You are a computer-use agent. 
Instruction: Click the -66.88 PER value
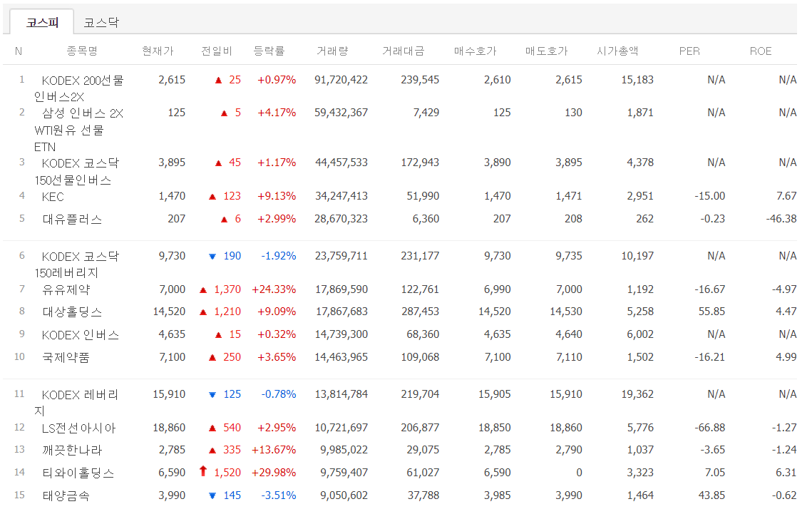coord(709,428)
